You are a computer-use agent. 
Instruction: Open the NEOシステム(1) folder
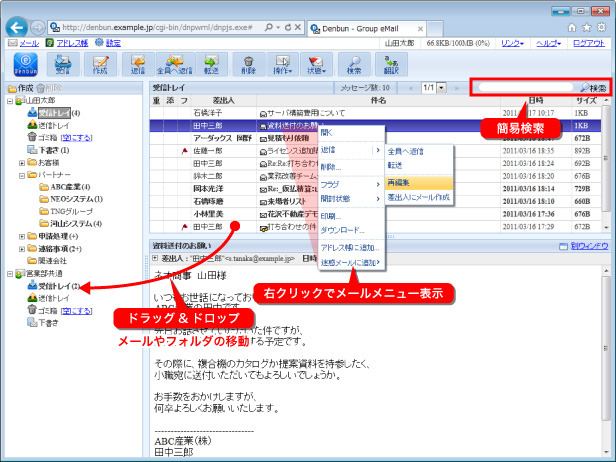click(x=71, y=199)
